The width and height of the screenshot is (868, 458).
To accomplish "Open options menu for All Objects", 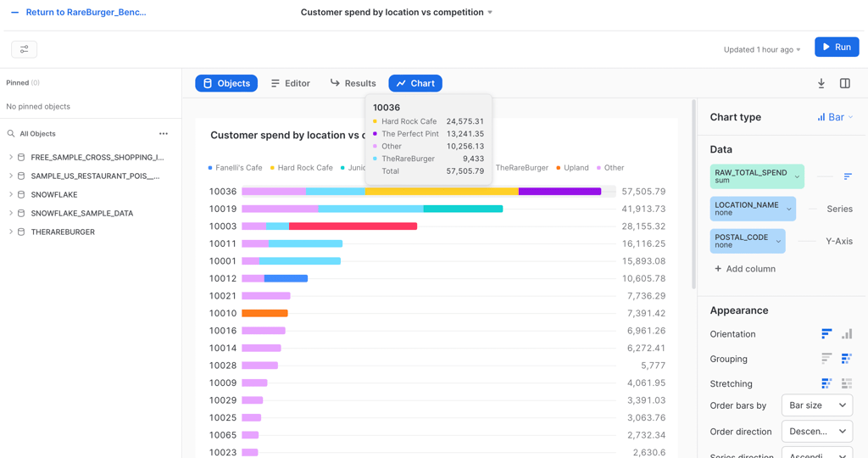I will [164, 134].
